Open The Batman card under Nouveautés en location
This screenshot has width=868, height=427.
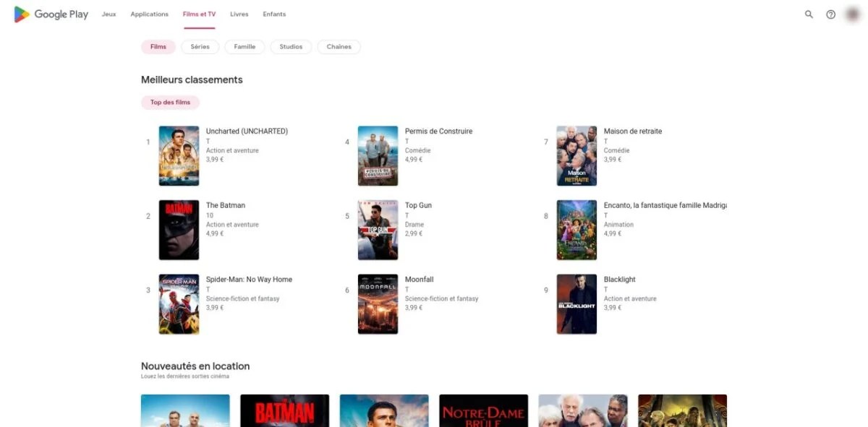(284, 410)
